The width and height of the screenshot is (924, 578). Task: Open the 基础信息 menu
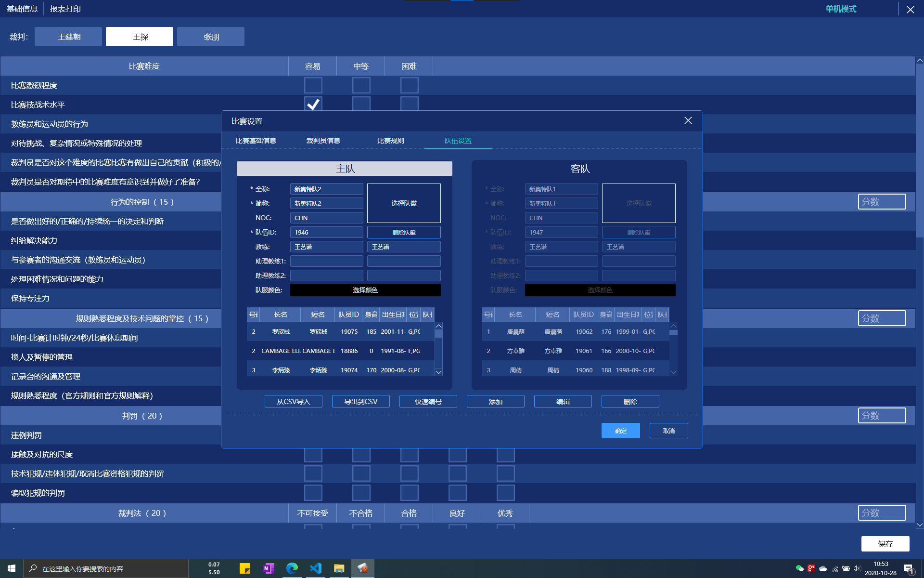point(22,9)
